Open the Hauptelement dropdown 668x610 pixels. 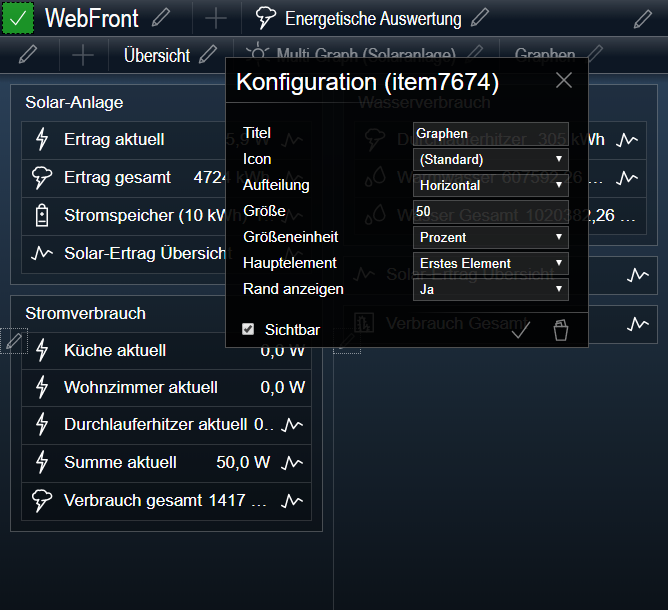(x=491, y=264)
